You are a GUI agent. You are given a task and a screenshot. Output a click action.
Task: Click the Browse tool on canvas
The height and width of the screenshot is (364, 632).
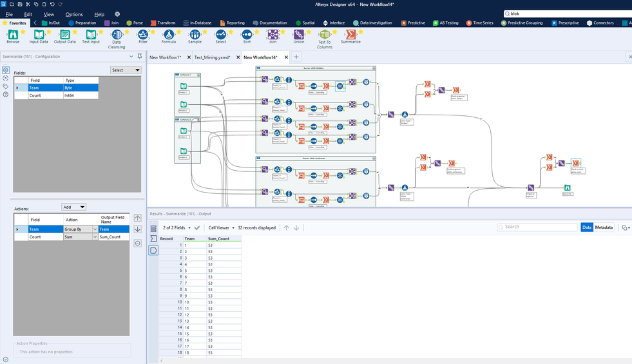[567, 187]
